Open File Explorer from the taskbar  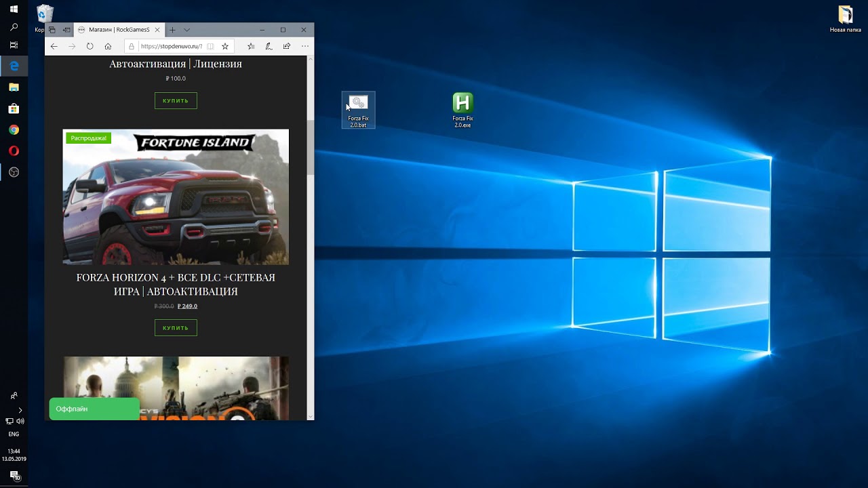coord(14,87)
